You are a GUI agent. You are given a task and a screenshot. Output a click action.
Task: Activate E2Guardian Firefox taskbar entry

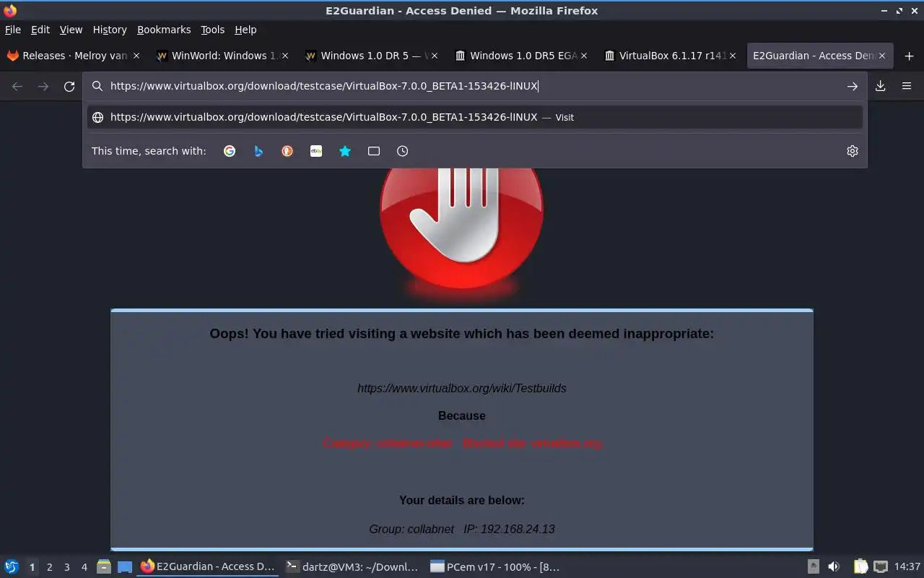click(208, 566)
